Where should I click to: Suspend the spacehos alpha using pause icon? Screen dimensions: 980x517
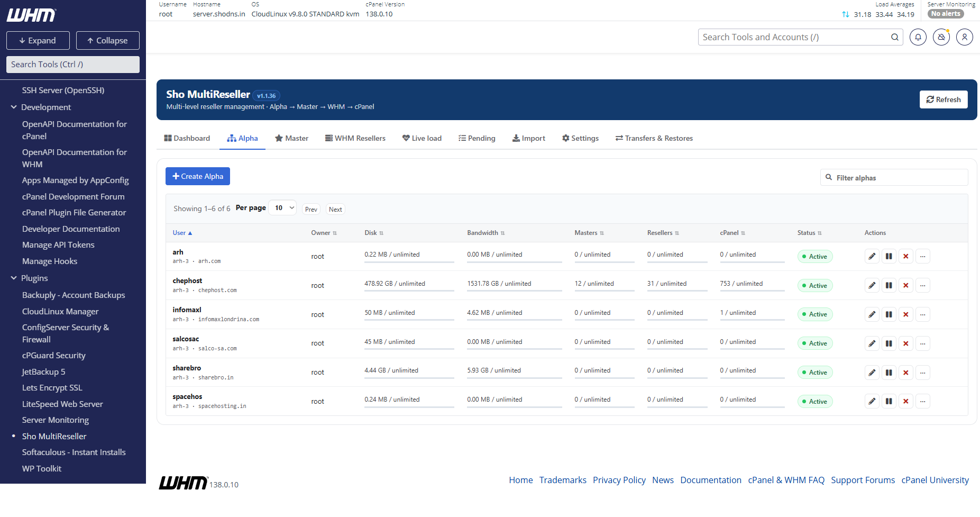889,401
